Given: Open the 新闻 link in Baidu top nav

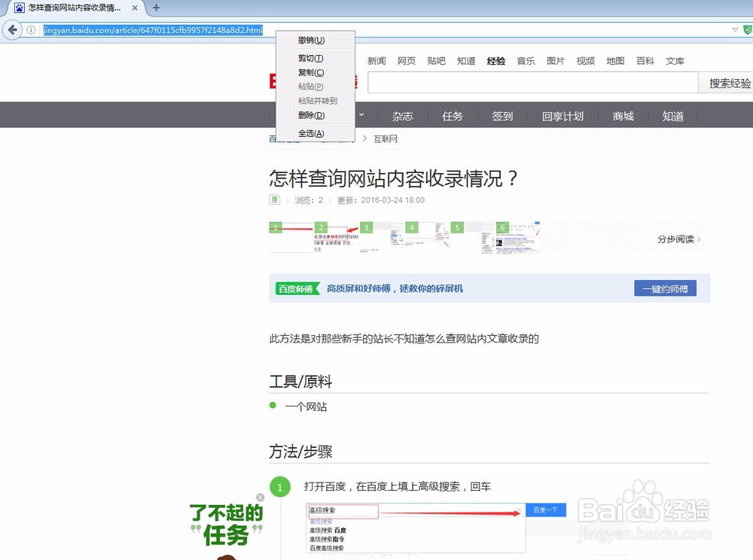Looking at the screenshot, I should pyautogui.click(x=376, y=61).
